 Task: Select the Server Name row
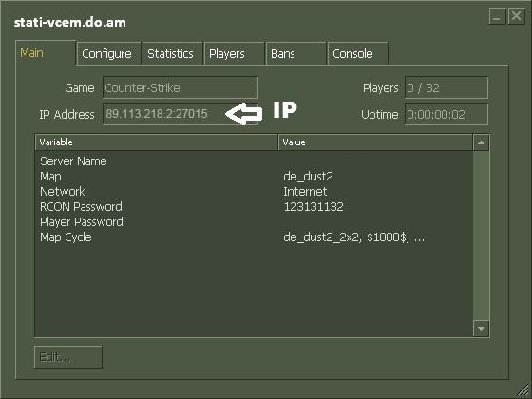coord(254,161)
